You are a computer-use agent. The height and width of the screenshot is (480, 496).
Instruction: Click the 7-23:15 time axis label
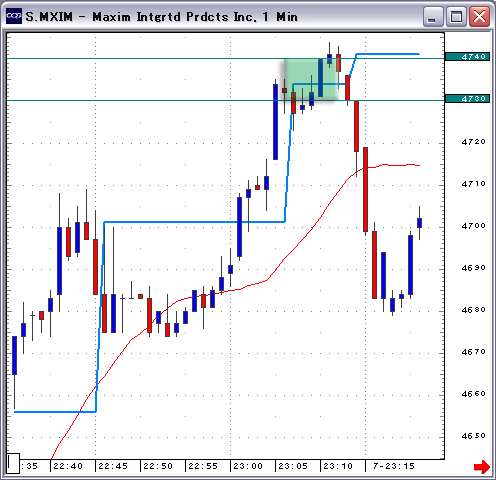(393, 466)
